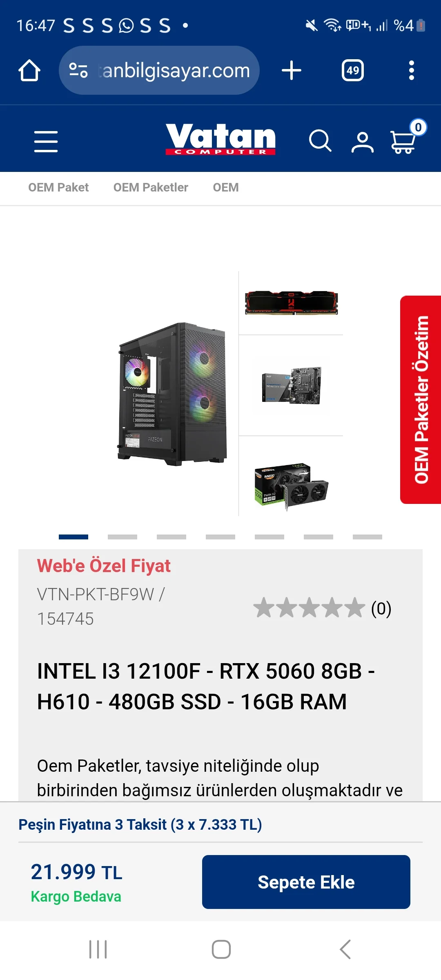This screenshot has height=980, width=441.
Task: Select the OEM breadcrumb link
Action: [x=226, y=187]
